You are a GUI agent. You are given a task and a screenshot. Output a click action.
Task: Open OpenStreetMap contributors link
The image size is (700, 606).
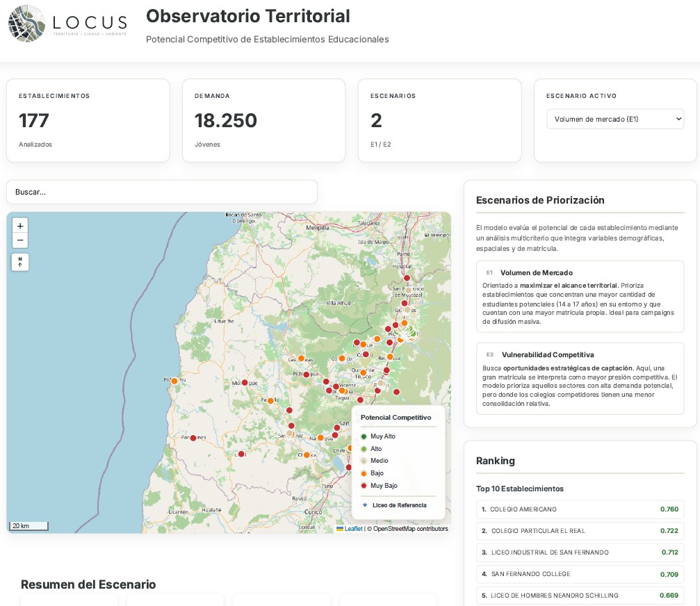(410, 529)
